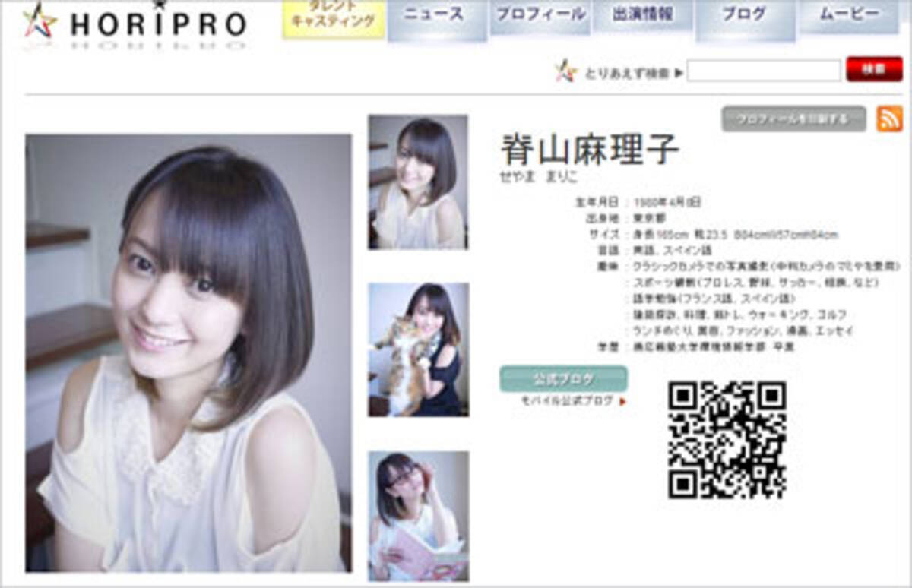Click the name heading 脊山麻理子
912x588 pixels.
pyautogui.click(x=590, y=151)
